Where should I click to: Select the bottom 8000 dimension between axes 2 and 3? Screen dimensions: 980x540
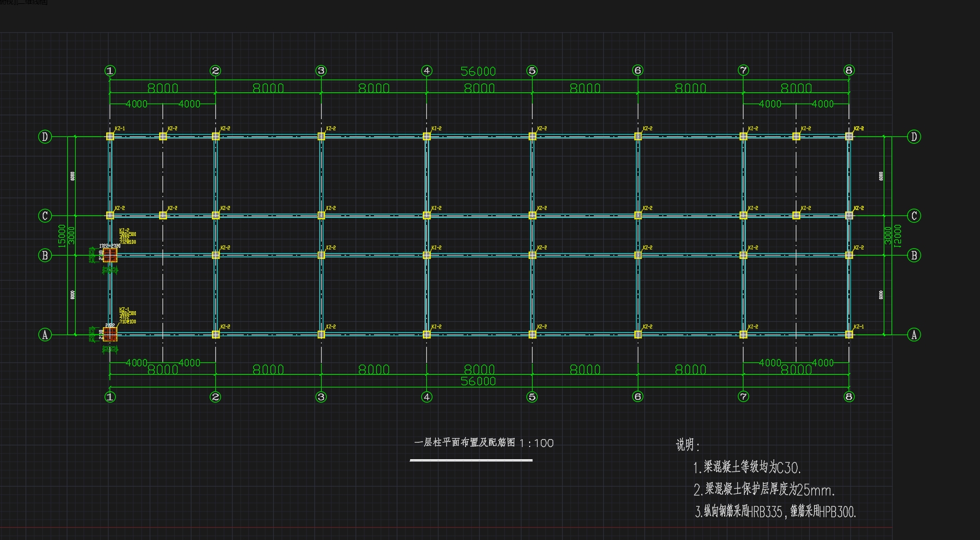(x=268, y=370)
